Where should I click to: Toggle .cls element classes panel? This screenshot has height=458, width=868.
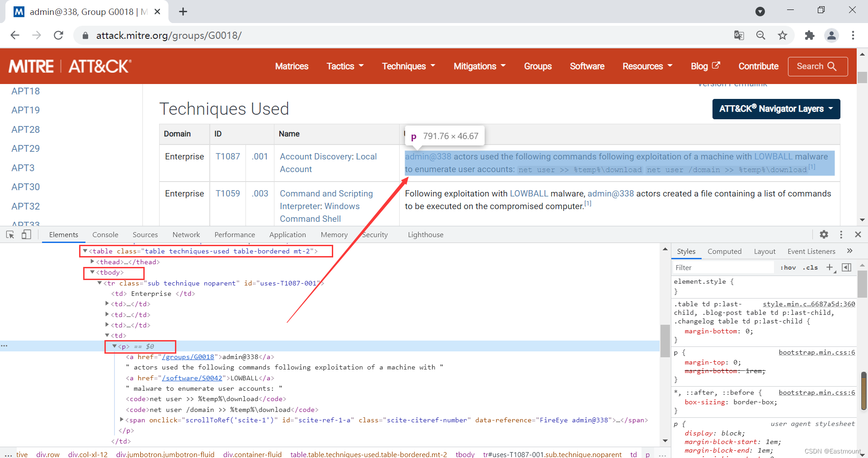[x=810, y=267]
